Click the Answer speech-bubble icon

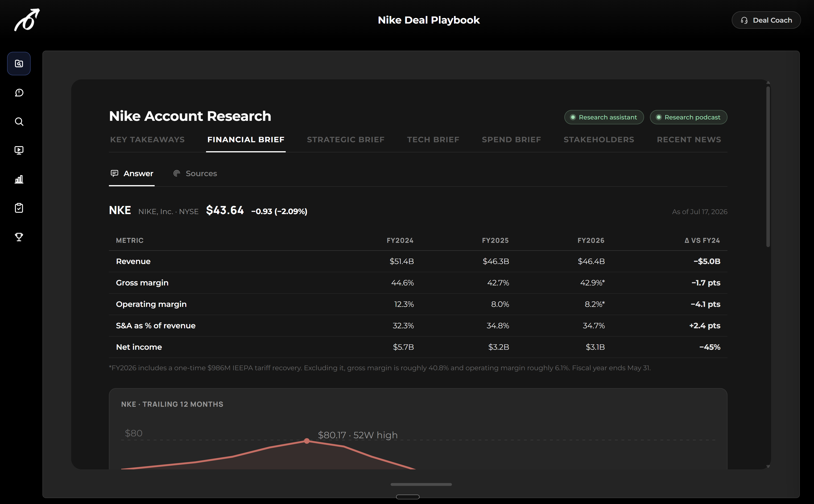point(114,173)
